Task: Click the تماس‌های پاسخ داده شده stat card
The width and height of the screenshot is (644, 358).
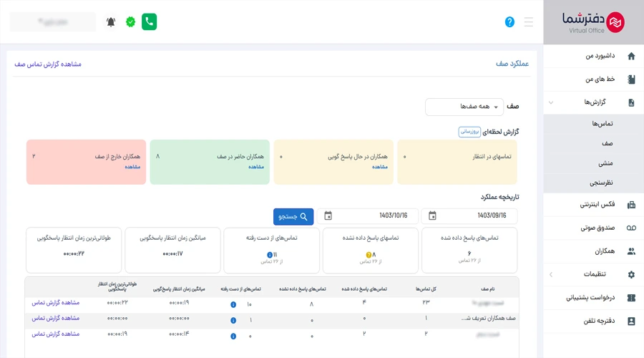Action: (x=469, y=251)
